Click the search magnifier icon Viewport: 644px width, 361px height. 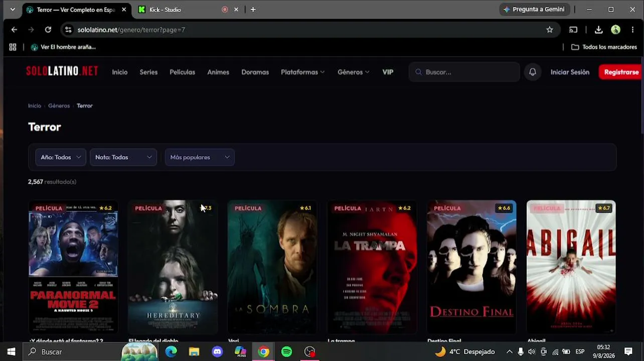click(x=418, y=72)
